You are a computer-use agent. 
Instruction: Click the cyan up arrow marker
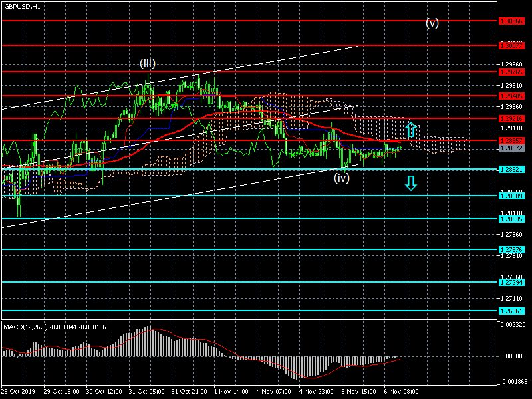(x=410, y=129)
